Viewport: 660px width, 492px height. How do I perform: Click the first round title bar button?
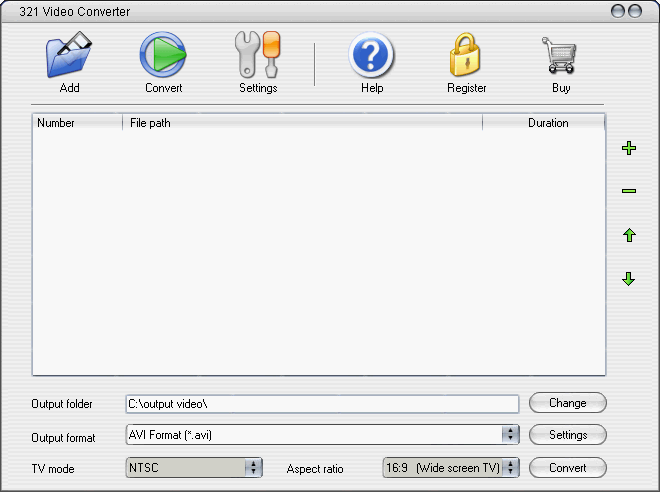click(x=617, y=11)
